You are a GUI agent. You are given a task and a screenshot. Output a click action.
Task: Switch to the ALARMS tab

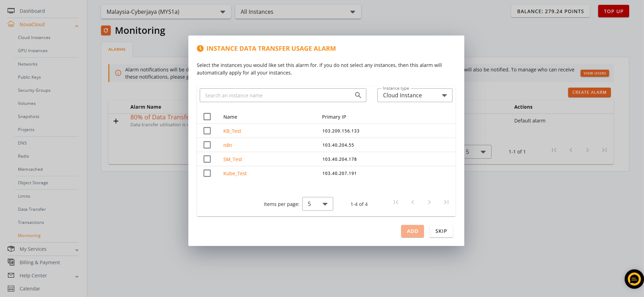pyautogui.click(x=117, y=49)
